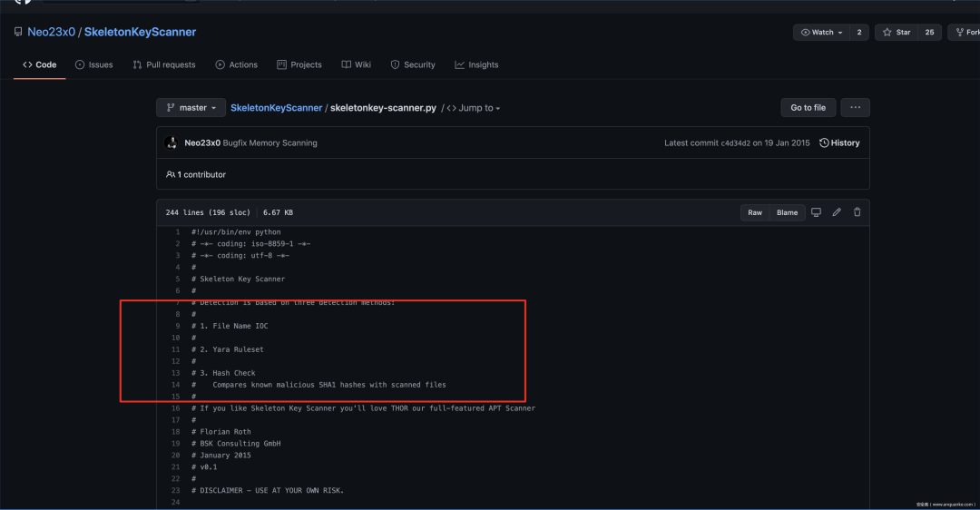This screenshot has width=980, height=510.
Task: Click line number 1
Action: 178,232
